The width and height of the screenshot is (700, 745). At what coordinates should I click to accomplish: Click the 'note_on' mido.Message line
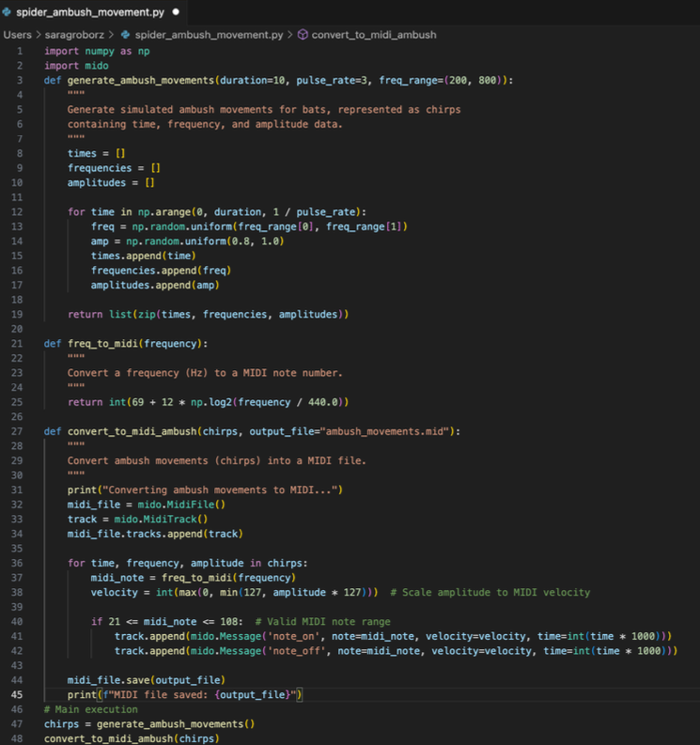tap(393, 636)
